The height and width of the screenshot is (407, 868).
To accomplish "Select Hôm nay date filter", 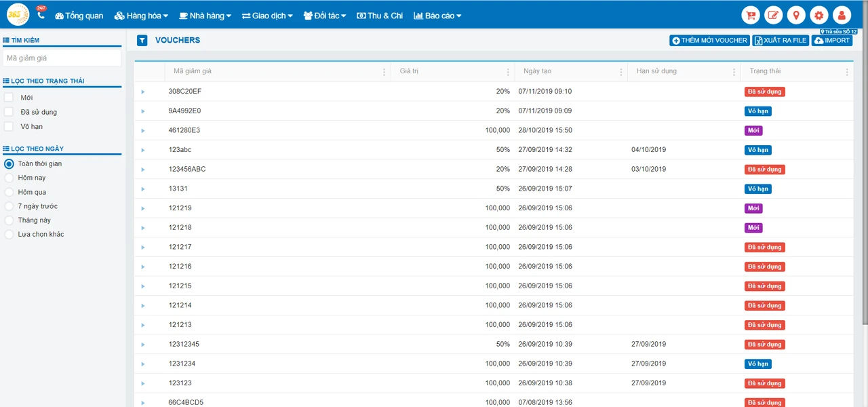I will [x=9, y=178].
